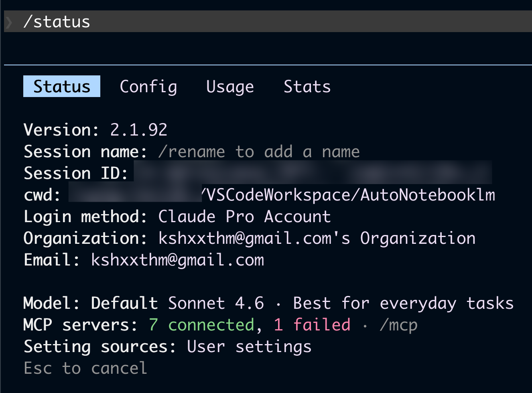This screenshot has height=393, width=532.
Task: Click the "Claude Pro Account" login method
Action: pos(244,217)
